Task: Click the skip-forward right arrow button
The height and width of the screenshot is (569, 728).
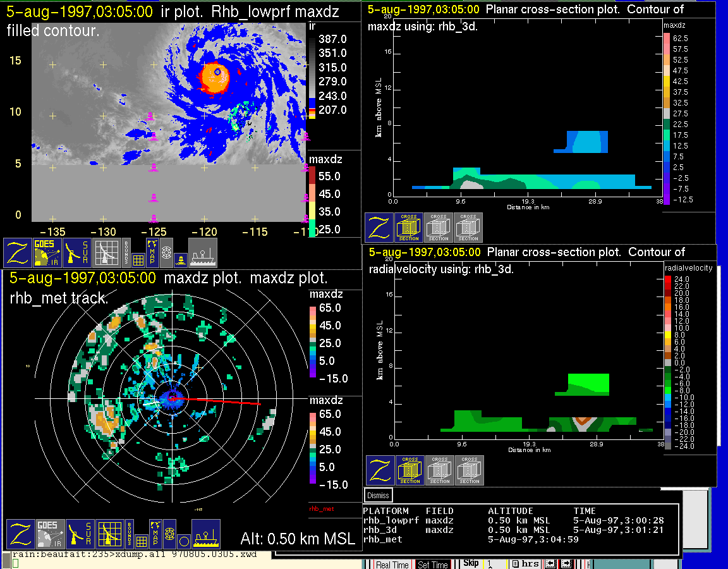Action: click(x=566, y=564)
